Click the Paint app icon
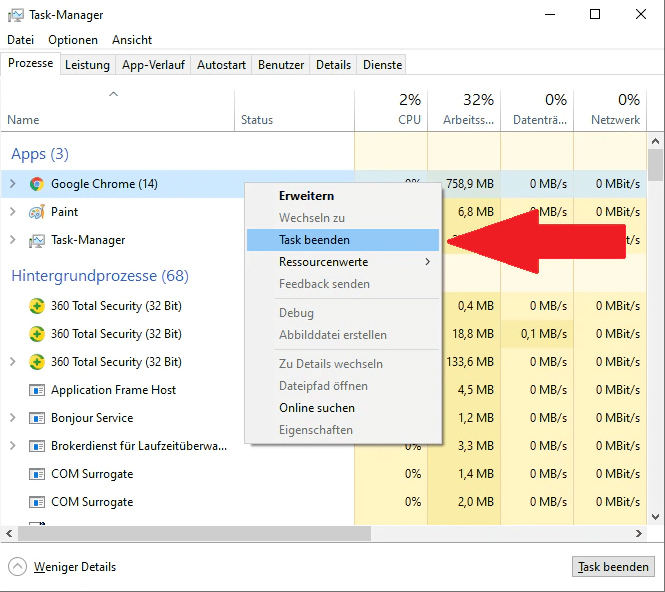 37,212
